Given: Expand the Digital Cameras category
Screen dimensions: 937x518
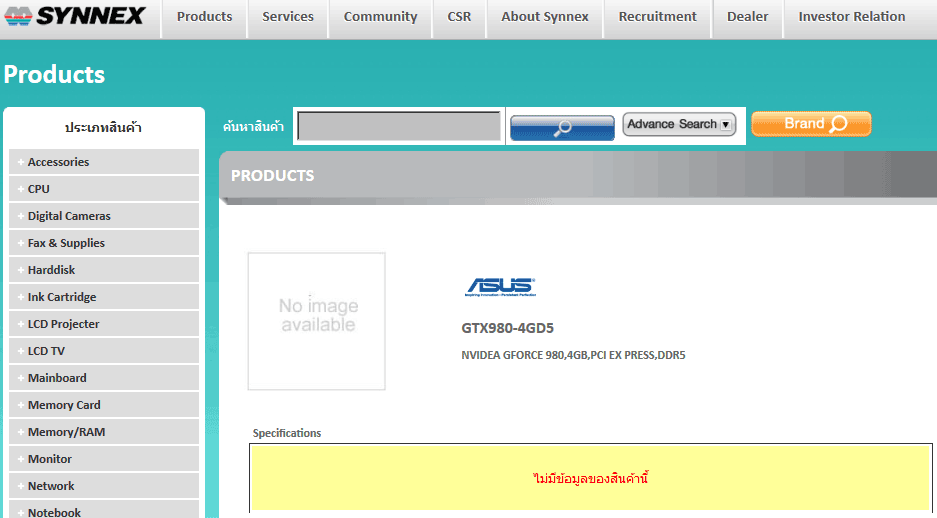Looking at the screenshot, I should [69, 216].
